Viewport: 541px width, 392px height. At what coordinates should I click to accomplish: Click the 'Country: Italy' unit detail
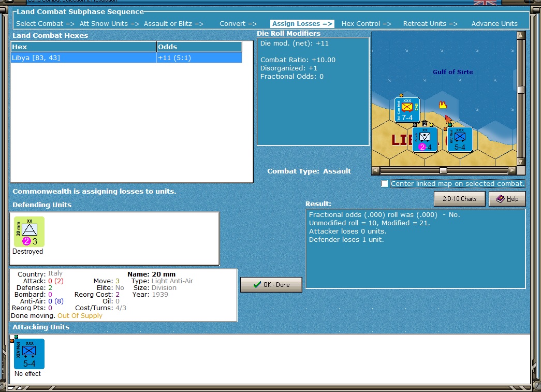pos(40,274)
